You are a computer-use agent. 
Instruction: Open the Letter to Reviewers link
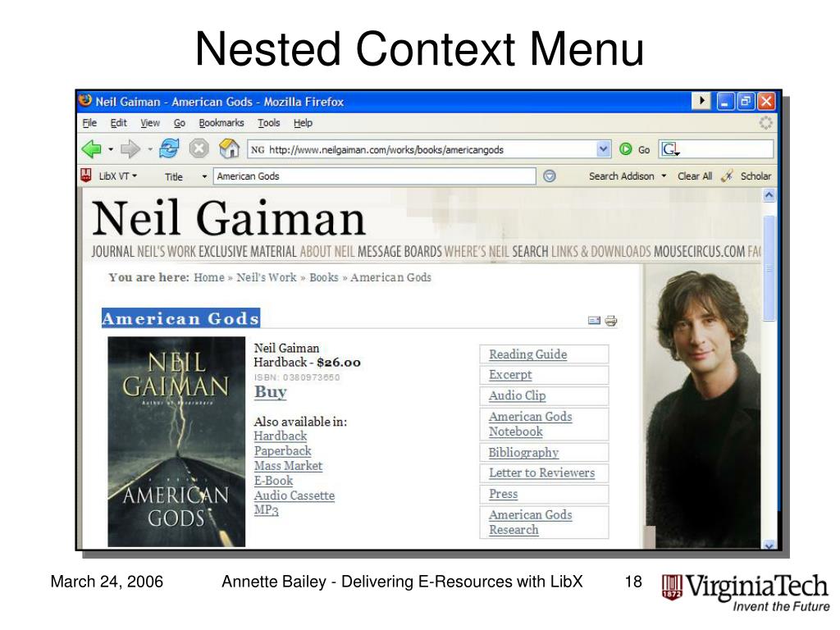coord(541,473)
